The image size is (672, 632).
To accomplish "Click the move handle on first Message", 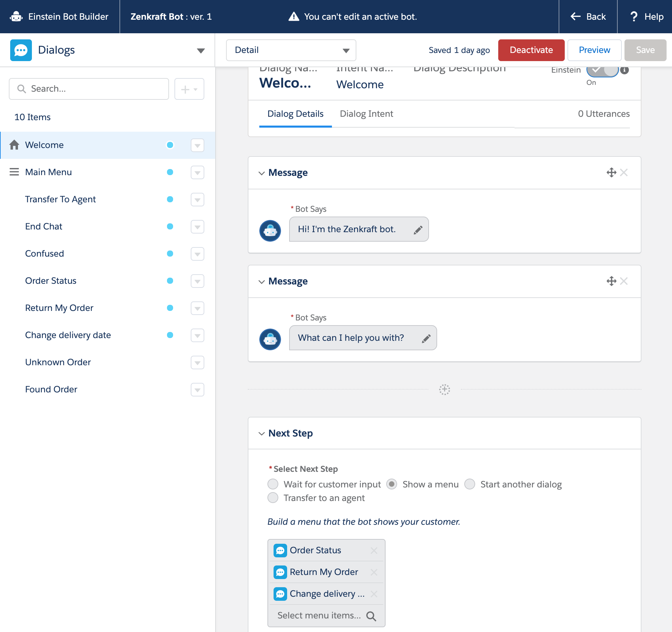I will (x=611, y=172).
